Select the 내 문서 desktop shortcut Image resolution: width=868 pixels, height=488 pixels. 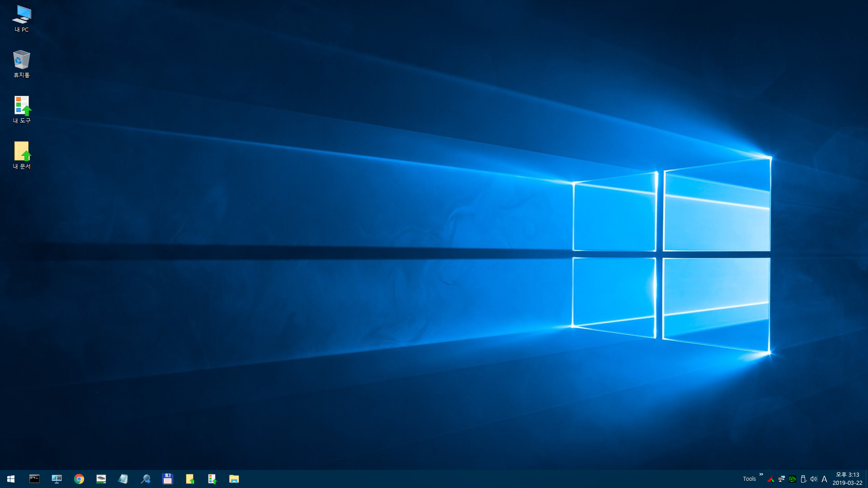point(21,155)
